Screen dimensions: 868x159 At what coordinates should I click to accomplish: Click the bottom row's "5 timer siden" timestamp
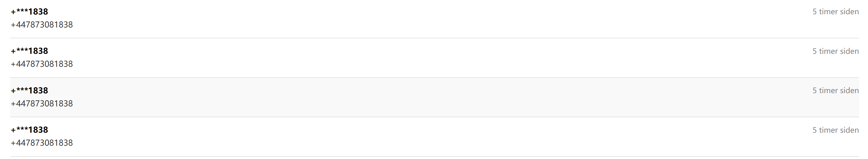(x=835, y=130)
